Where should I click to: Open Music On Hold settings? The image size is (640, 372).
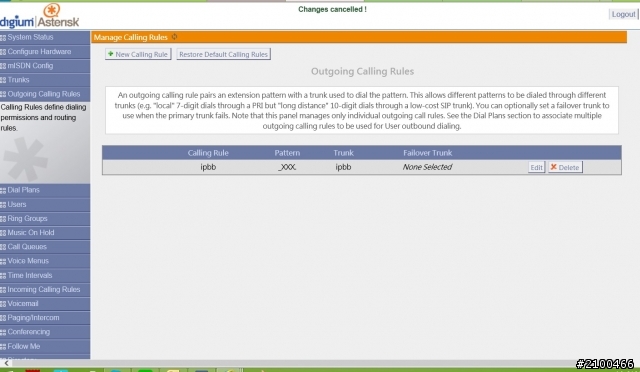(45, 233)
